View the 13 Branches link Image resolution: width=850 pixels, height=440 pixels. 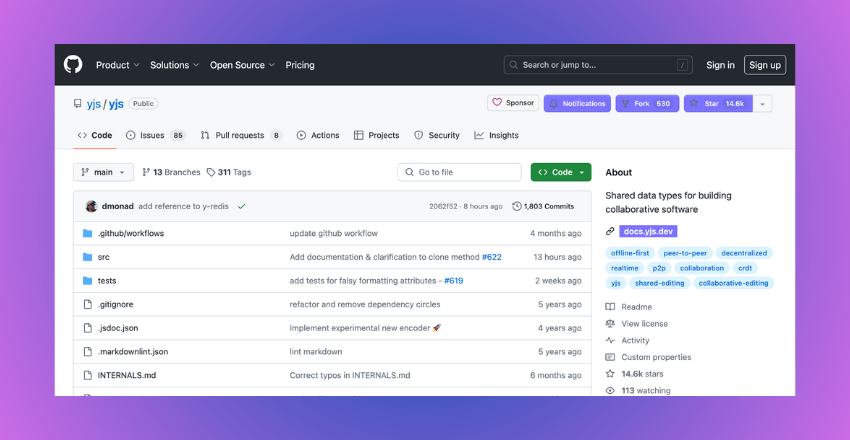pyautogui.click(x=171, y=172)
